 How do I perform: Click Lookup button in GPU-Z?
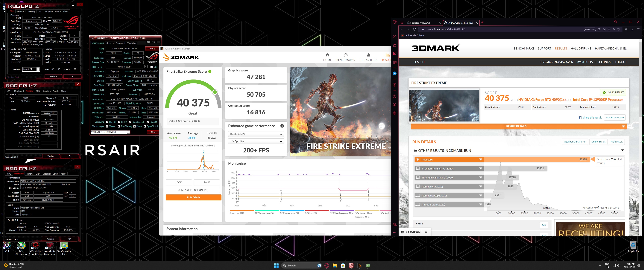pos(152,49)
